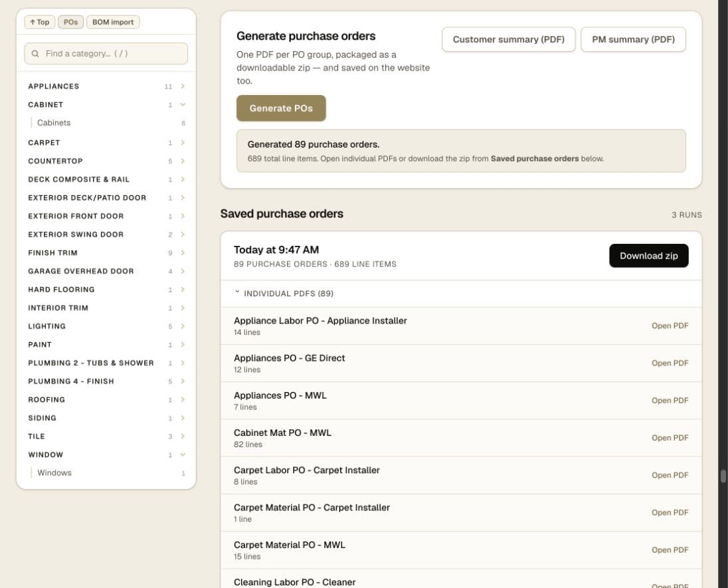The image size is (728, 588).
Task: Select the POs navigation pill
Action: tap(70, 22)
